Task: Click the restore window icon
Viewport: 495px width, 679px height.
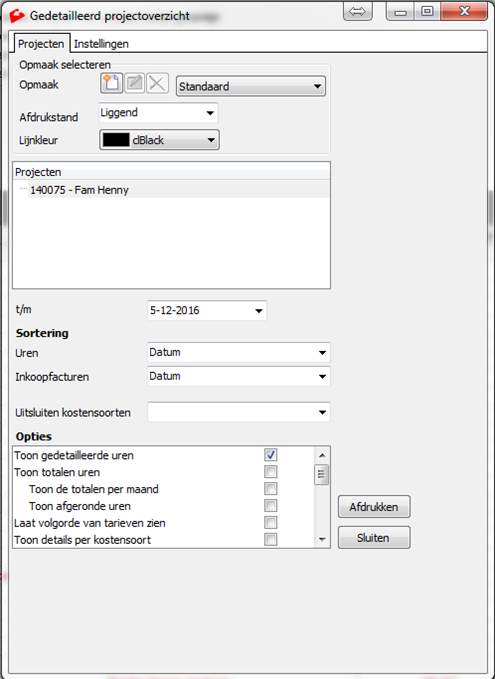Action: click(427, 11)
